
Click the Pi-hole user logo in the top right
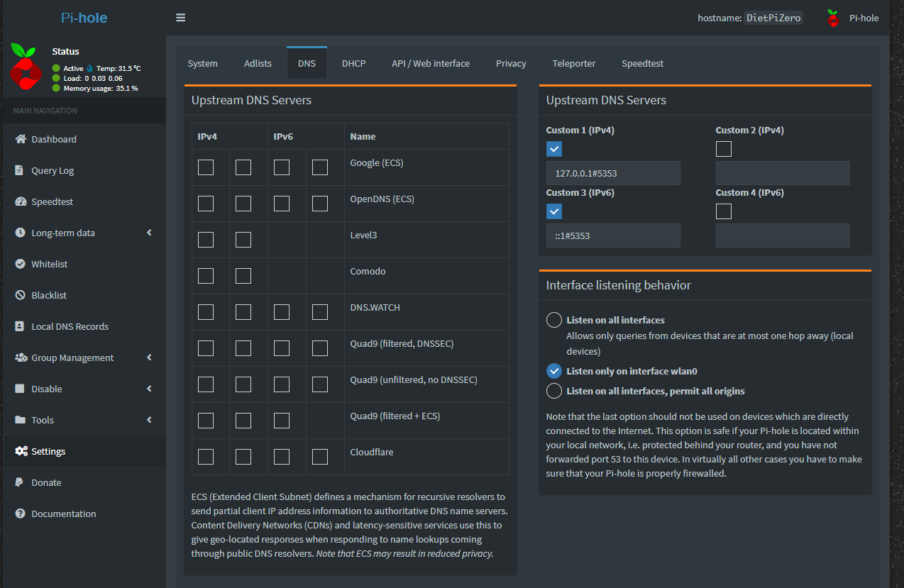click(833, 18)
